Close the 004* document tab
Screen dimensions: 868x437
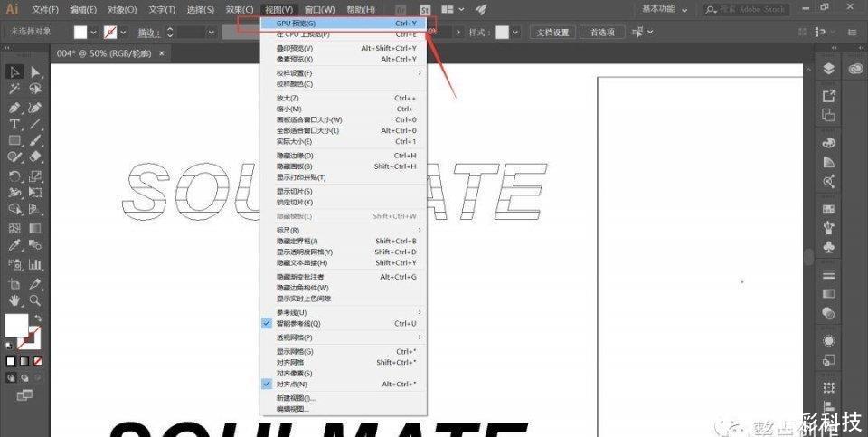click(162, 53)
